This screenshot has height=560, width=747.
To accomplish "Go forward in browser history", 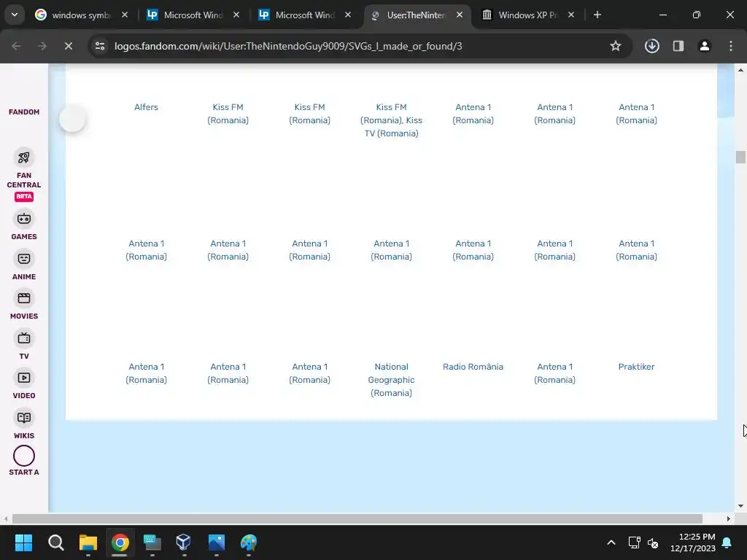I will [x=42, y=46].
